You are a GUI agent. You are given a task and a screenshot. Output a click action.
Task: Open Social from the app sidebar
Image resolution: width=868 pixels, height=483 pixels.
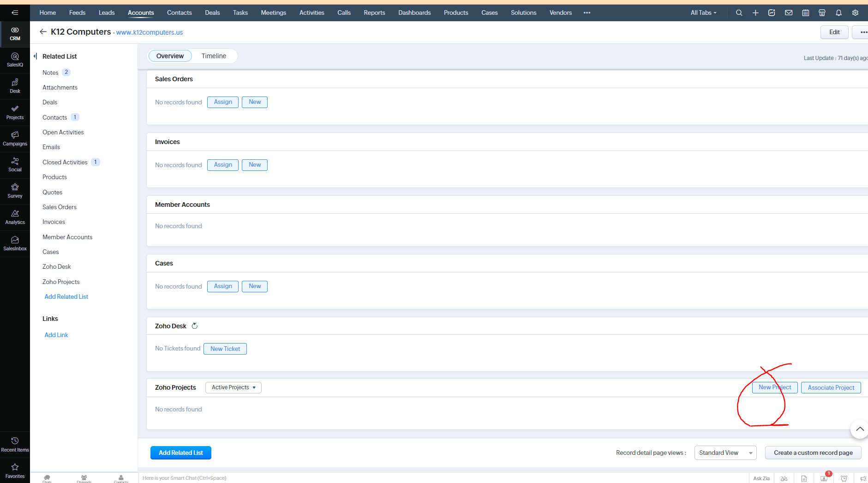pyautogui.click(x=15, y=165)
